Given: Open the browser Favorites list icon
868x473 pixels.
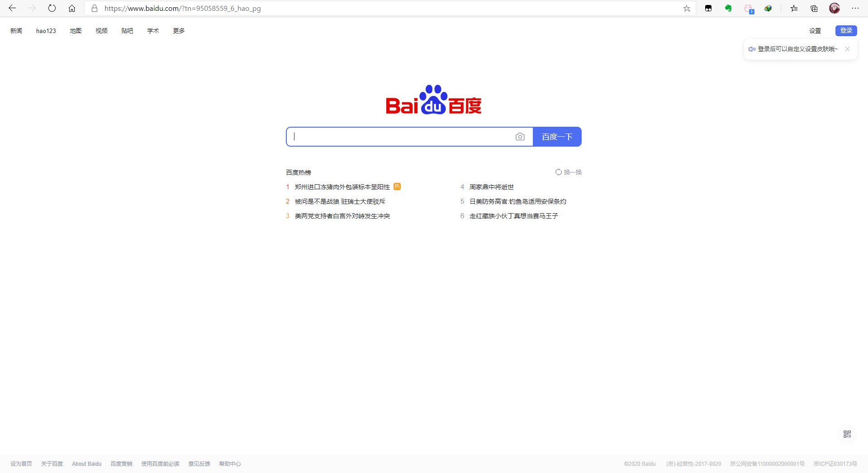Looking at the screenshot, I should click(794, 8).
